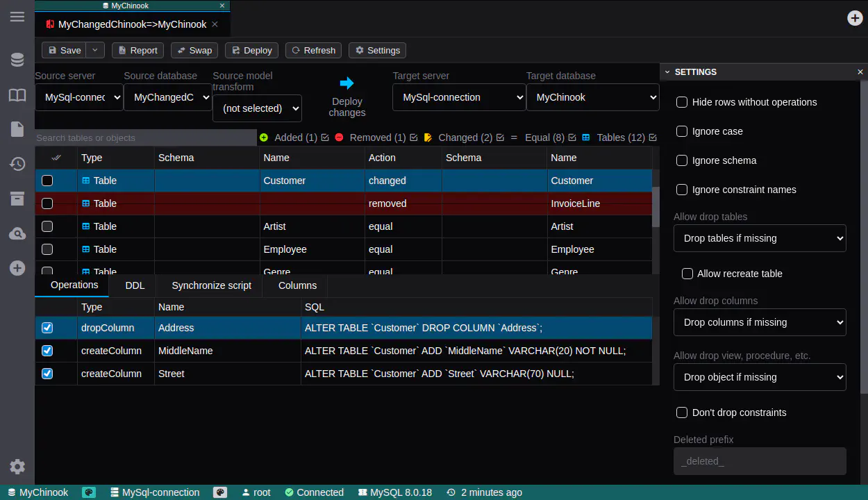
Task: Tick the Ignore constraint names checkbox
Action: click(682, 190)
